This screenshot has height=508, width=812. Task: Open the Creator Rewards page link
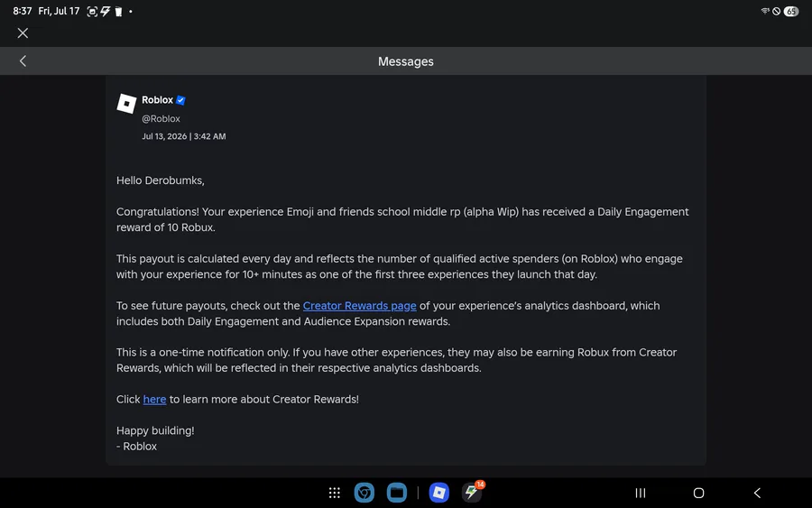(x=359, y=306)
